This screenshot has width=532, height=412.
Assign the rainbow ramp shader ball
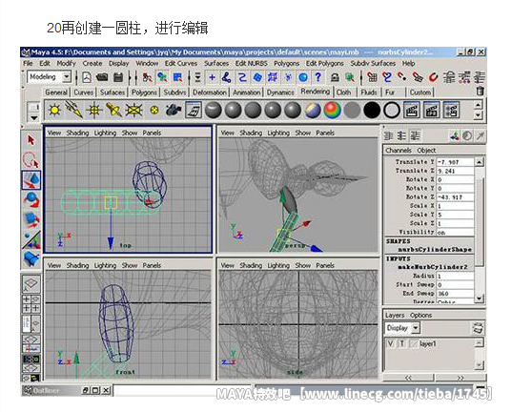pyautogui.click(x=332, y=111)
